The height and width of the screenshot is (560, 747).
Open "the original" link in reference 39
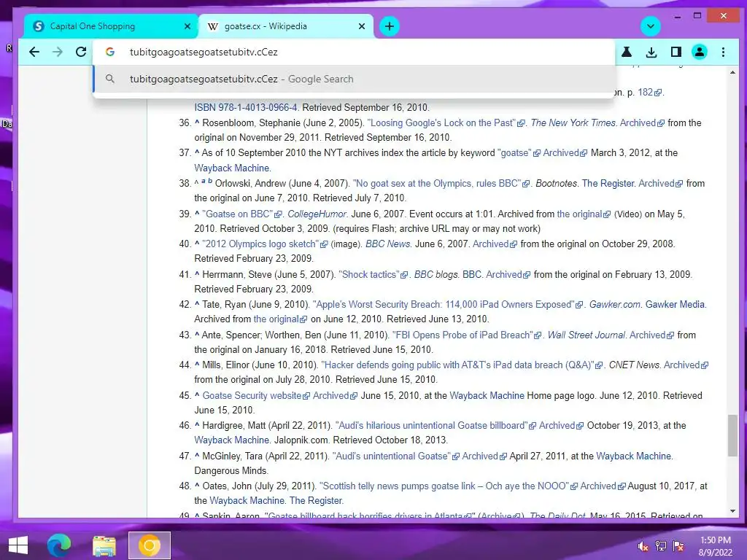click(x=584, y=214)
